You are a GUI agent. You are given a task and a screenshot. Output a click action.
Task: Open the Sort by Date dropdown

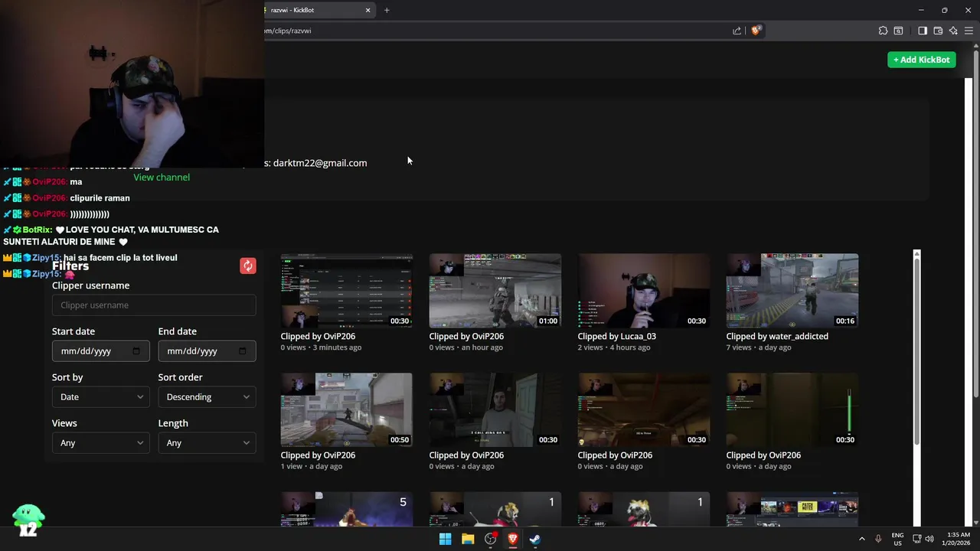tap(100, 396)
